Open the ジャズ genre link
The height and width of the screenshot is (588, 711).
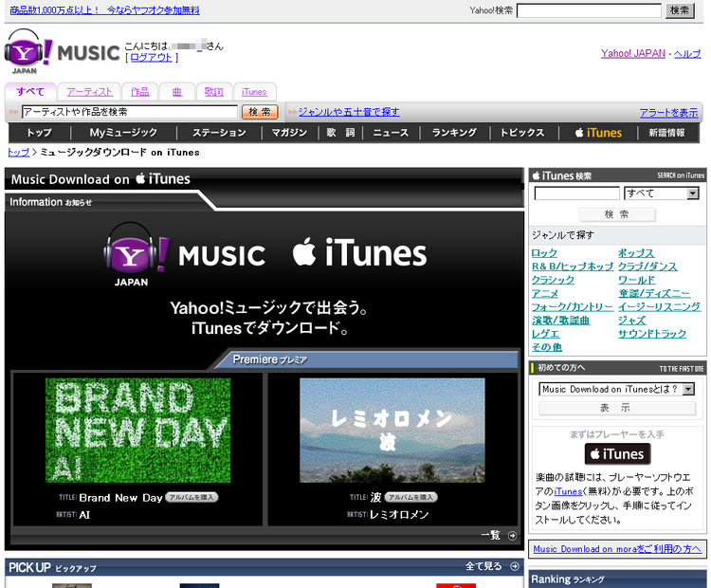pyautogui.click(x=632, y=321)
